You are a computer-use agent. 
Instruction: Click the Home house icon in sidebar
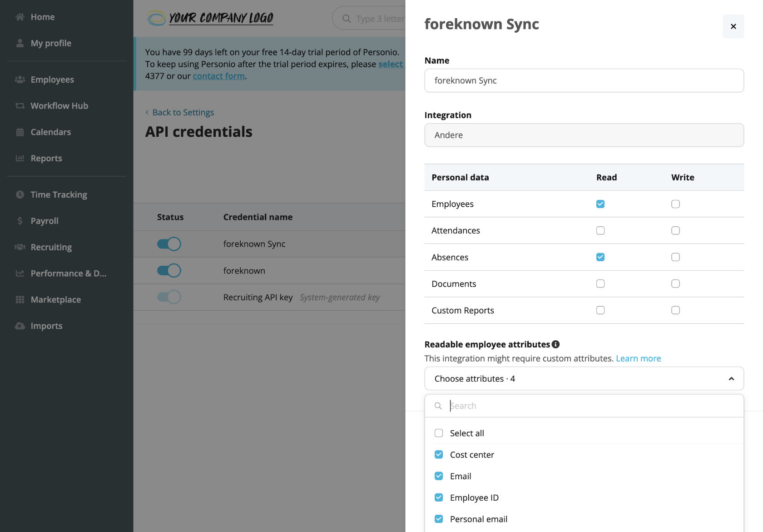pyautogui.click(x=20, y=17)
